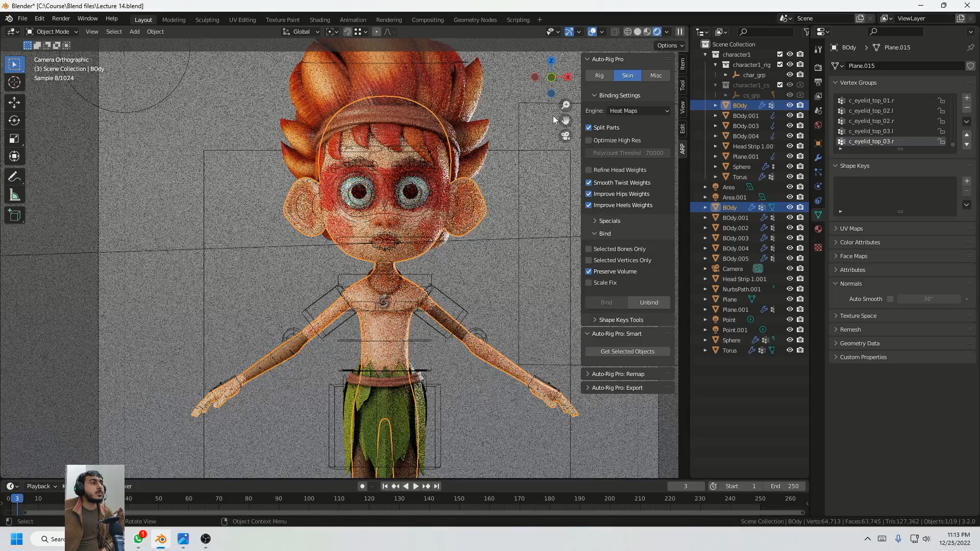Expand the Specials section
This screenshot has width=980, height=551.
pyautogui.click(x=608, y=220)
